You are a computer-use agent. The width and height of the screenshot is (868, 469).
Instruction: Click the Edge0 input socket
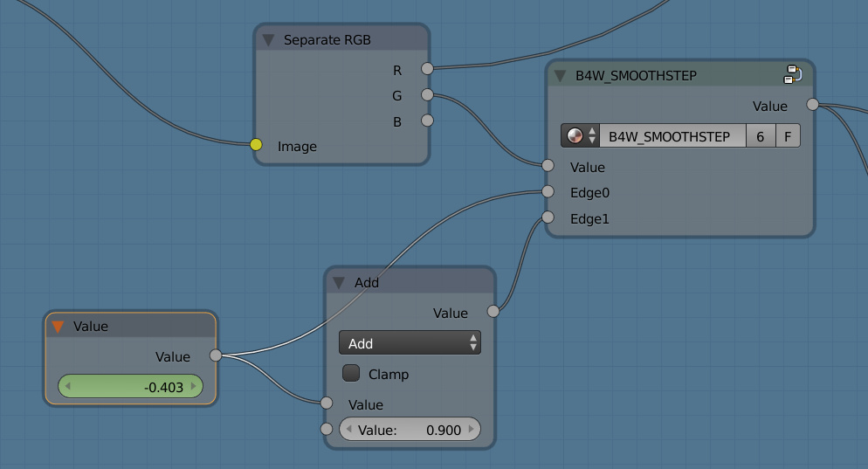[x=548, y=192]
